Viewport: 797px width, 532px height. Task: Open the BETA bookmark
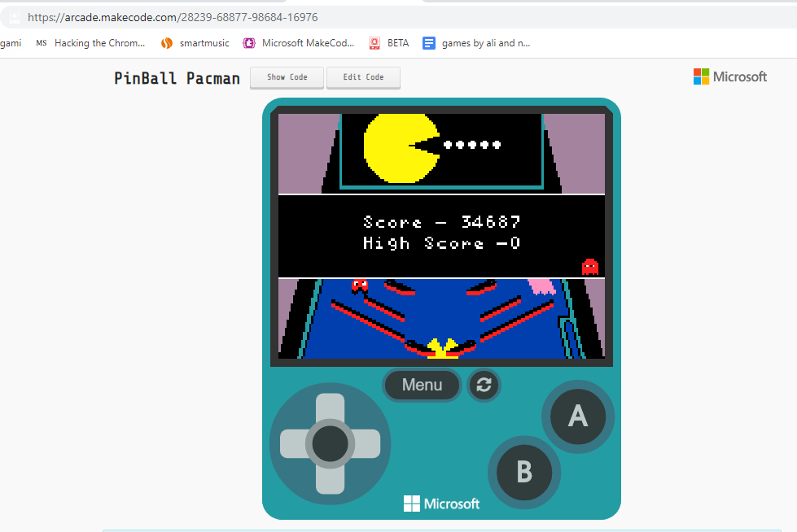pos(389,43)
